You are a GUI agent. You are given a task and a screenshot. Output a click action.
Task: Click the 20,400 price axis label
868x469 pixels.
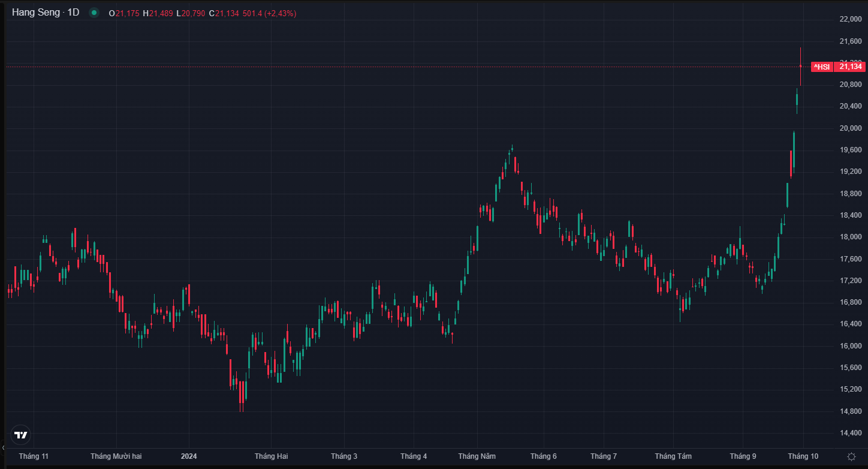coord(851,107)
